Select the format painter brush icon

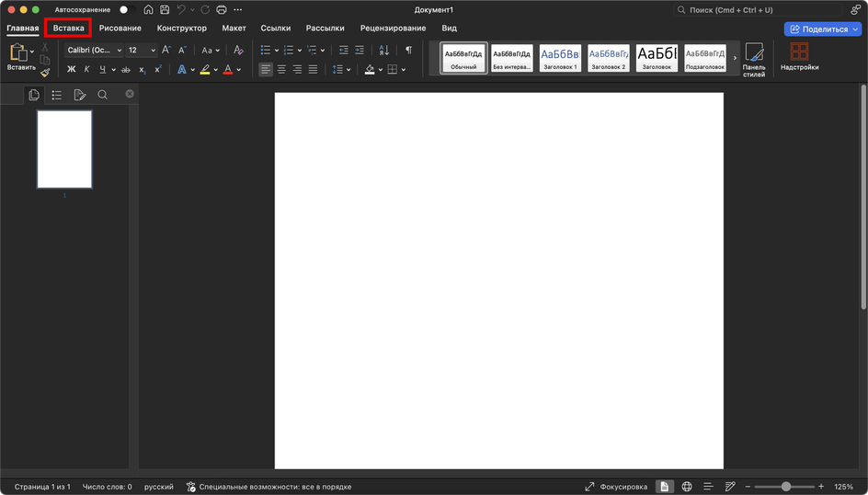coord(45,73)
